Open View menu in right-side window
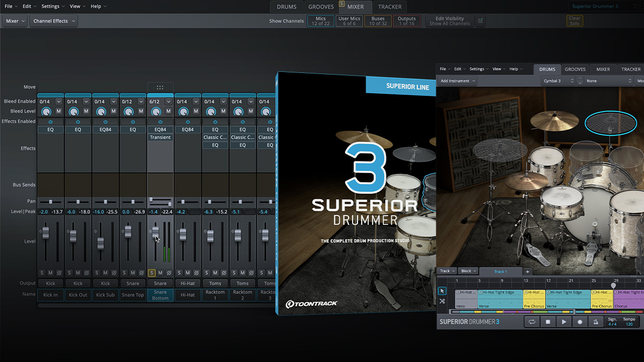Screen dimensions: 644x362 (499, 69)
